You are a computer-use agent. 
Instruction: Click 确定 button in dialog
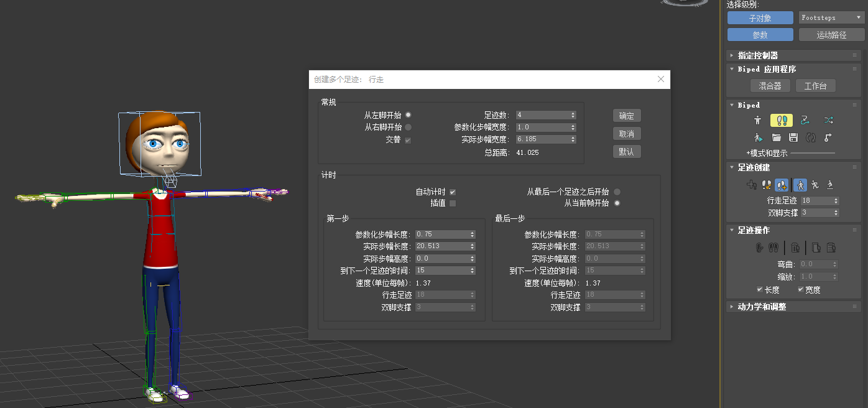pyautogui.click(x=627, y=116)
